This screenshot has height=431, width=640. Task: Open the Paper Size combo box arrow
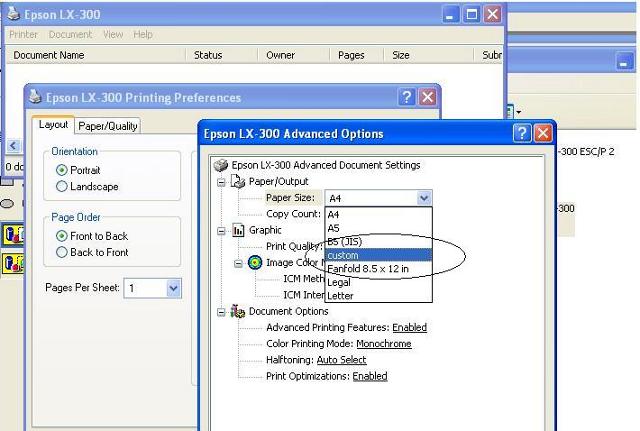(424, 198)
